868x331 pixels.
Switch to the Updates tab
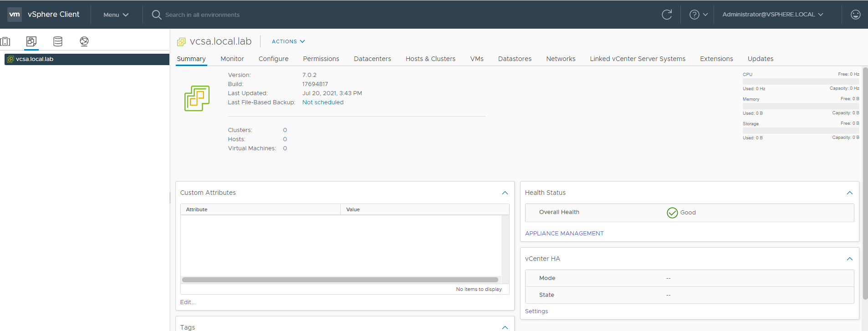pos(761,59)
